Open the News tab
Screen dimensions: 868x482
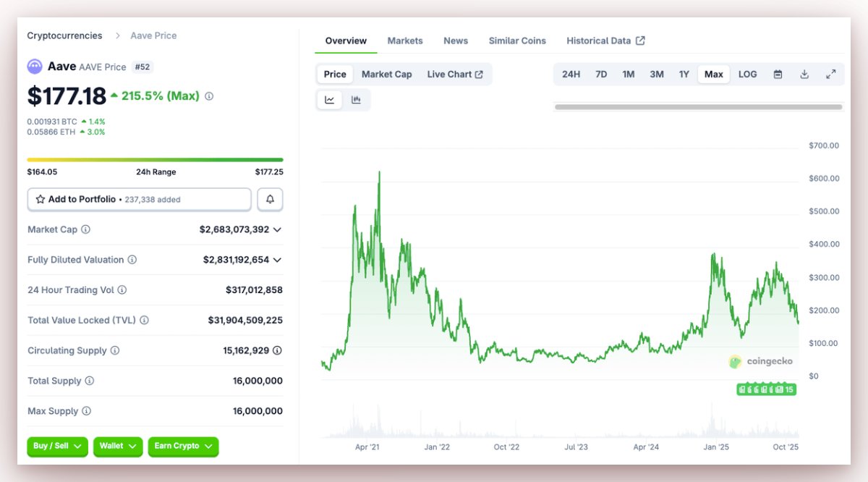point(456,41)
